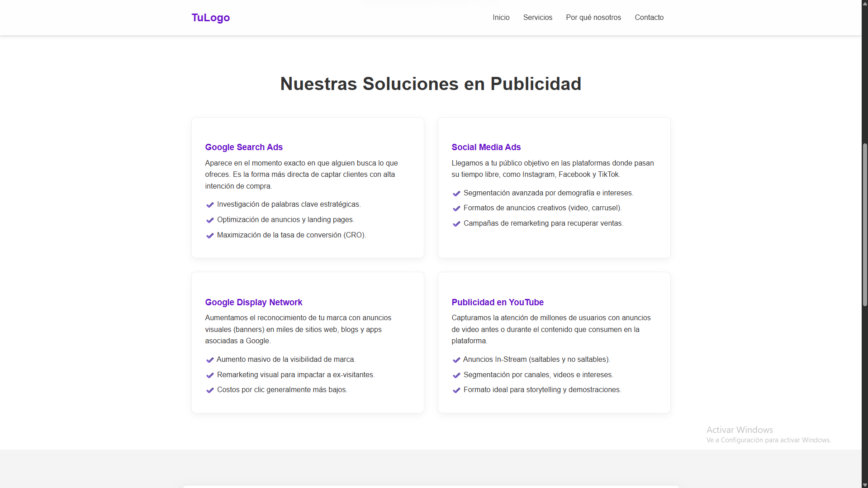Click checkmark next to Campañas de remarketing
868x488 pixels.
tap(456, 224)
